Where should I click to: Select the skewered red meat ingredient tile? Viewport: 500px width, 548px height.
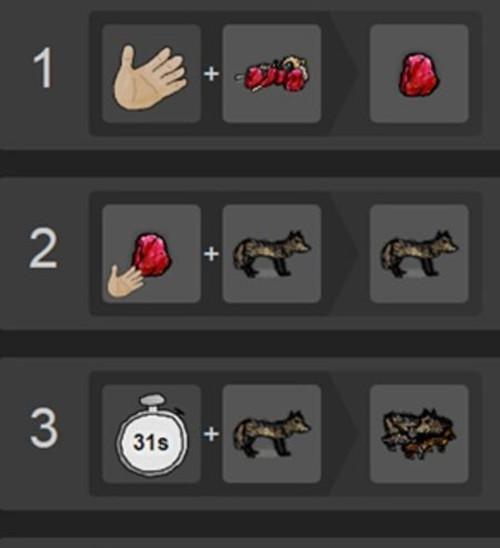pyautogui.click(x=272, y=73)
